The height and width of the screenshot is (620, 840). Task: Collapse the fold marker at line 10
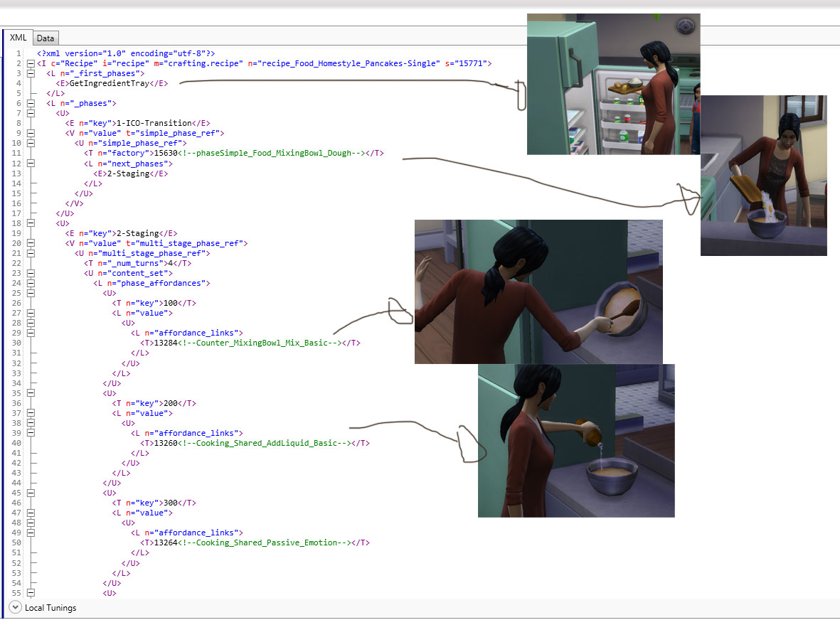31,143
